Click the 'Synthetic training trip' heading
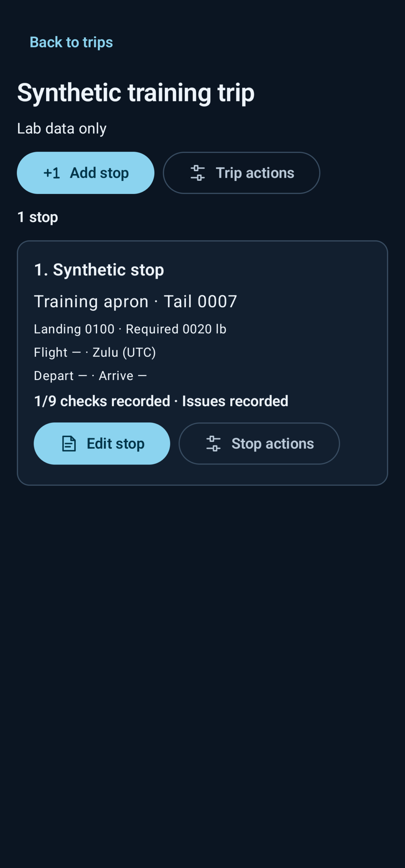The height and width of the screenshot is (868, 405). pos(136,93)
